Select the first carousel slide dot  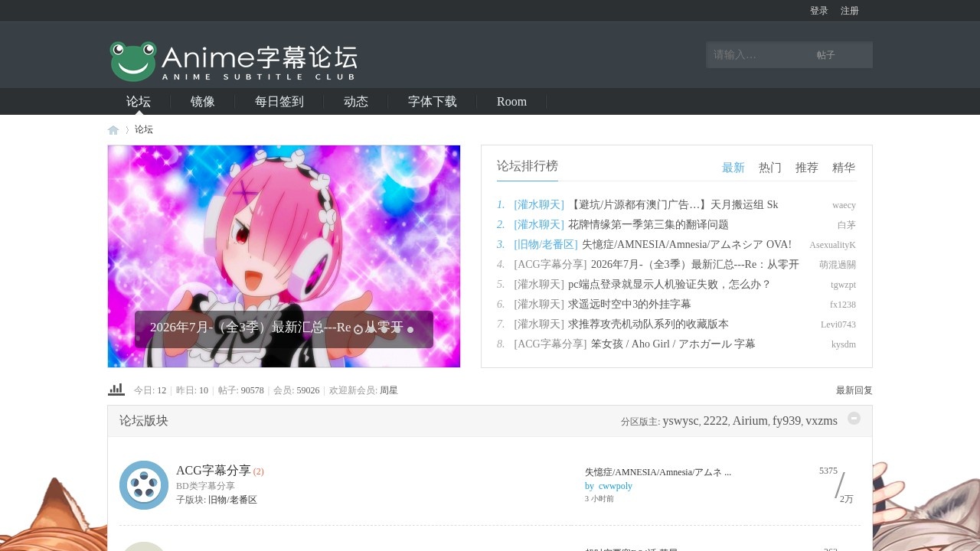[x=358, y=330]
